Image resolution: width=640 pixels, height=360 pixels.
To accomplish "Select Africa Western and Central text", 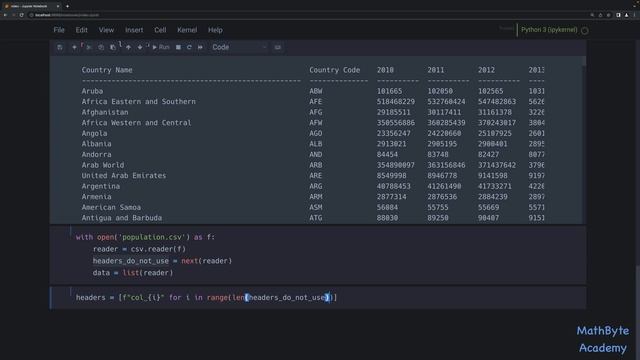I will point(136,123).
